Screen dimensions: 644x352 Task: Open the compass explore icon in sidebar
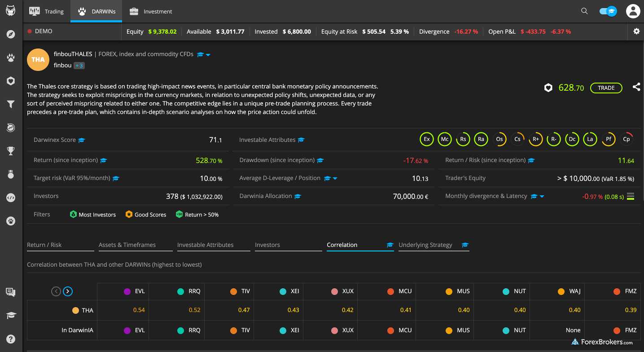tap(11, 34)
